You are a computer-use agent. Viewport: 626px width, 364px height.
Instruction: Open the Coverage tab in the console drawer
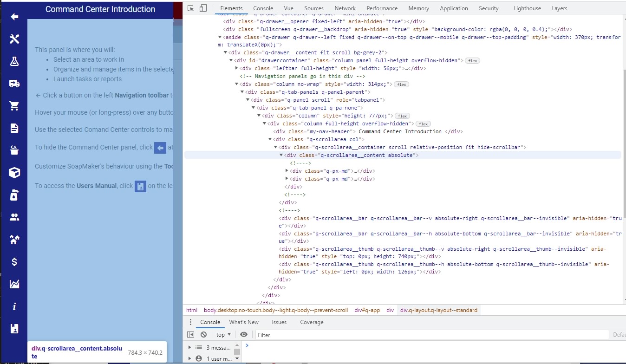(311, 322)
